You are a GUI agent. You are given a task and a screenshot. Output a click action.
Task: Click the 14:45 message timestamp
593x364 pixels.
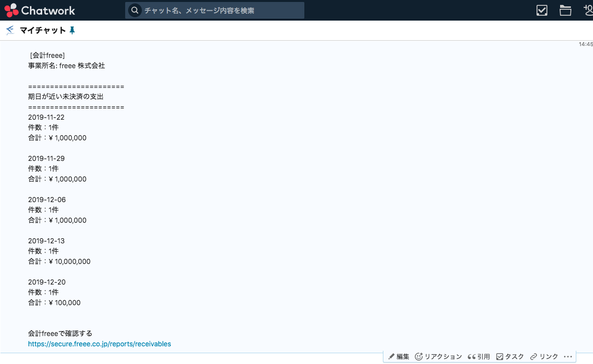(586, 44)
